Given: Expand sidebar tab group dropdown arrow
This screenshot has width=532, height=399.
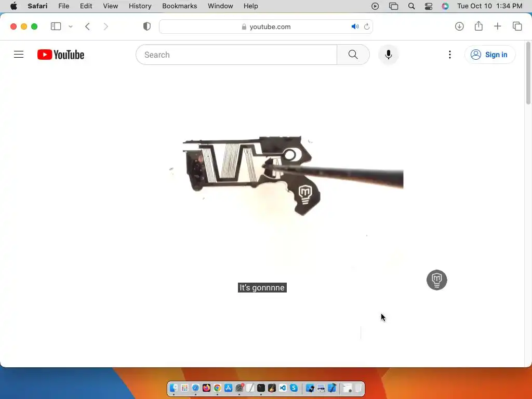Looking at the screenshot, I should point(71,26).
